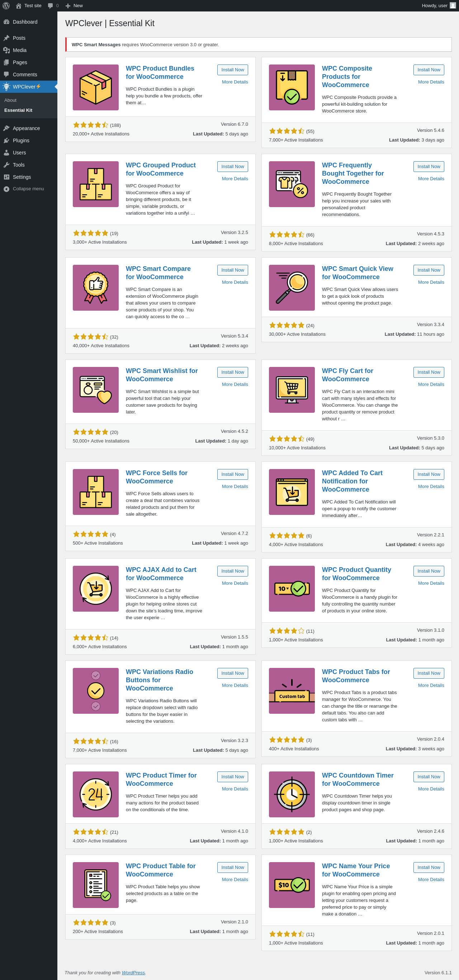Click the WPC Product Bundles box icon
The image size is (459, 980).
click(x=95, y=87)
